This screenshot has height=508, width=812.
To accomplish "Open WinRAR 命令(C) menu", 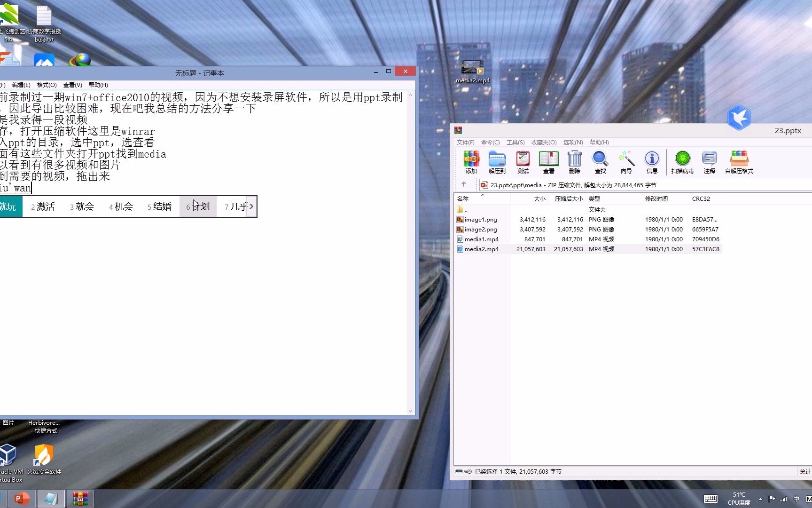I will click(490, 142).
